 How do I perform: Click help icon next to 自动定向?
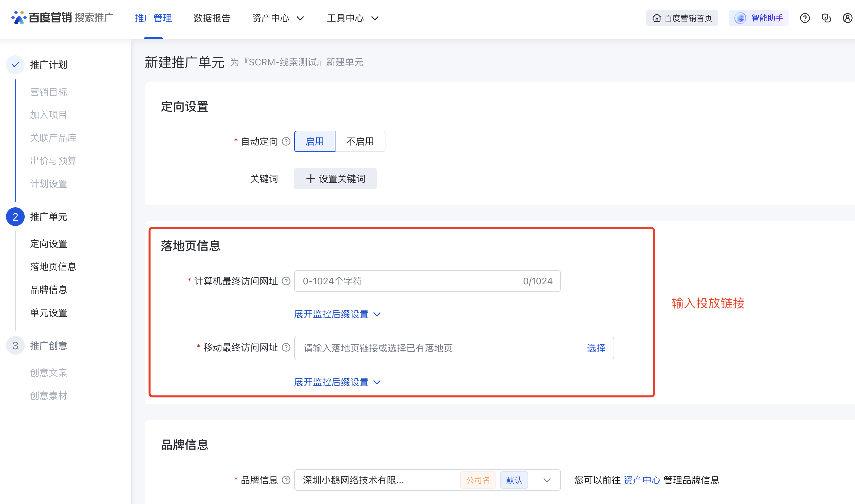tap(286, 141)
